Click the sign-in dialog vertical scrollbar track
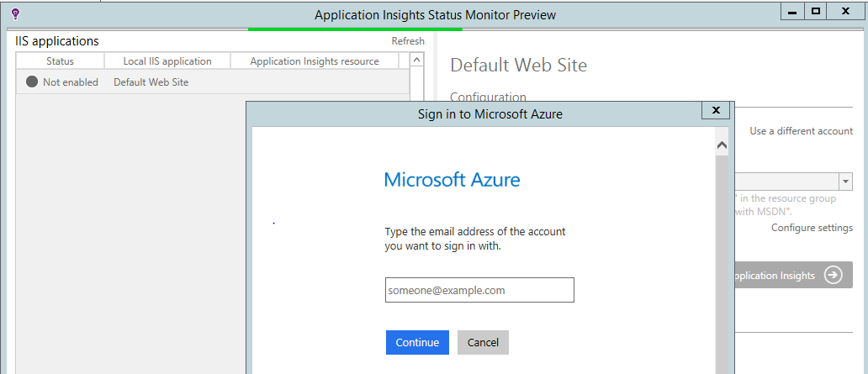 click(x=722, y=264)
